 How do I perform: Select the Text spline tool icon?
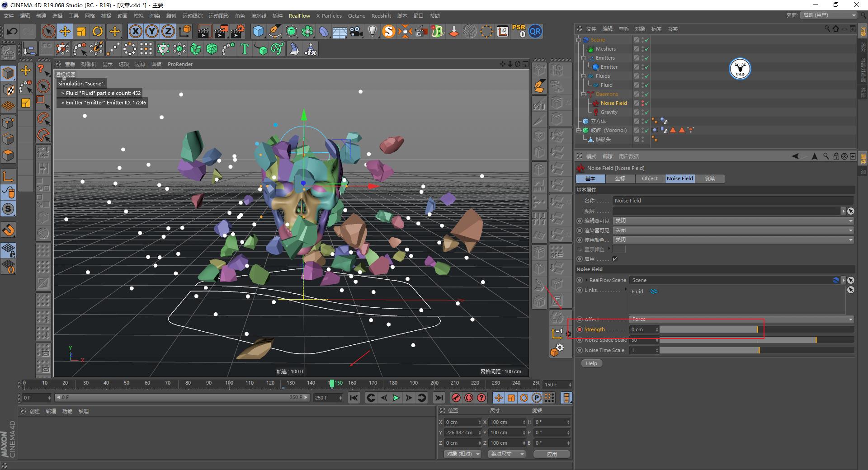click(x=244, y=49)
